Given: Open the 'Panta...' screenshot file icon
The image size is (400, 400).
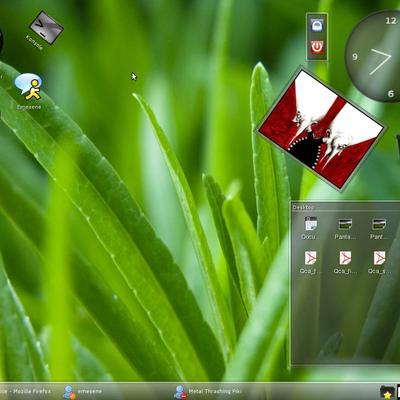Looking at the screenshot, I should click(345, 228).
